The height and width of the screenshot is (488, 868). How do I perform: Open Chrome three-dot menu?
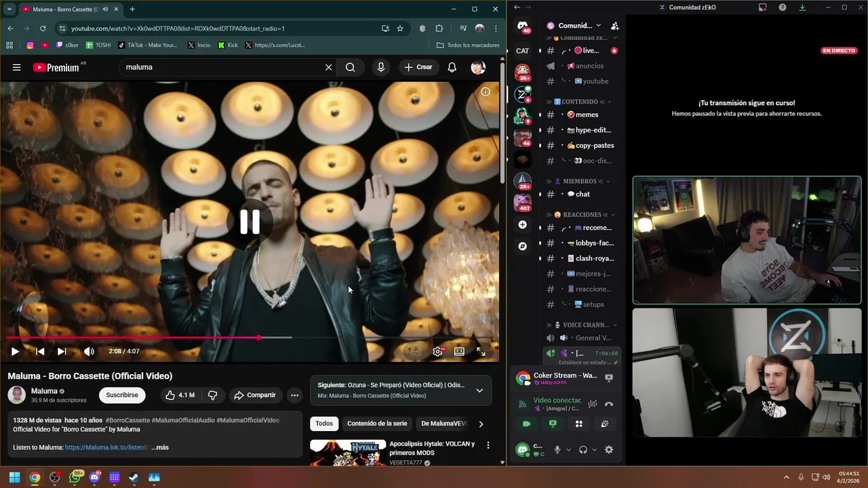pyautogui.click(x=496, y=28)
